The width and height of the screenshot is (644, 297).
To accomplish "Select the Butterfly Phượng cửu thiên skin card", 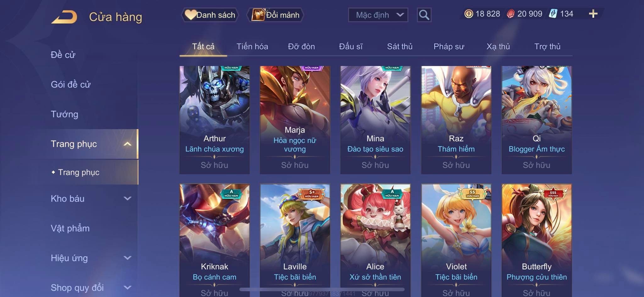I will click(x=536, y=240).
